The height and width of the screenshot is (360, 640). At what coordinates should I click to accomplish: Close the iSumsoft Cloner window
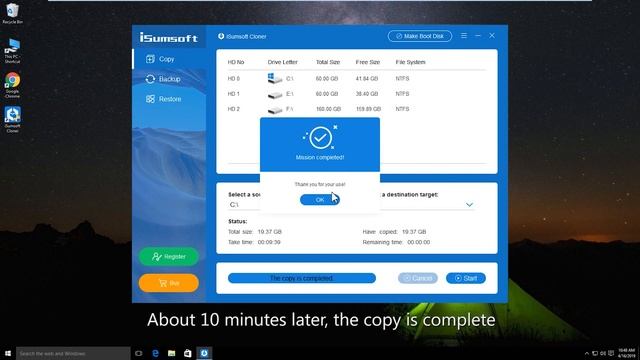(x=492, y=36)
